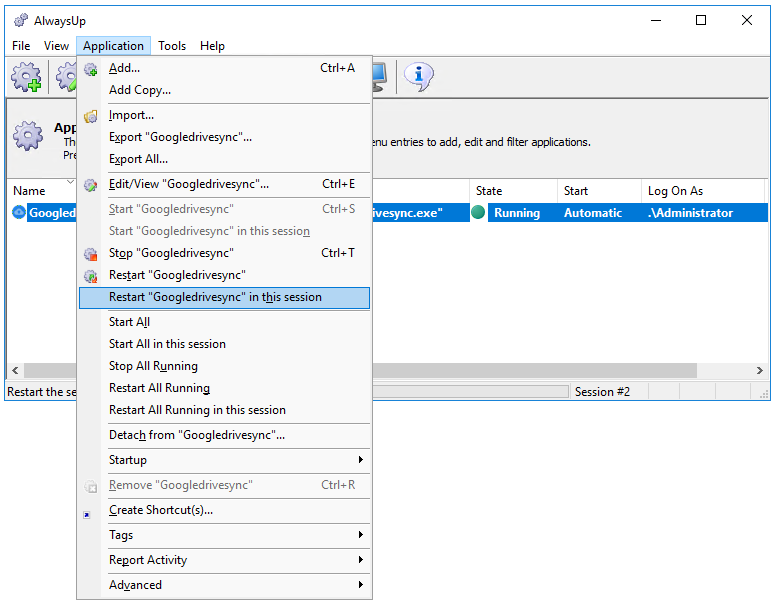This screenshot has height=603, width=775.
Task: Click the Log On As column header
Action: point(703,191)
